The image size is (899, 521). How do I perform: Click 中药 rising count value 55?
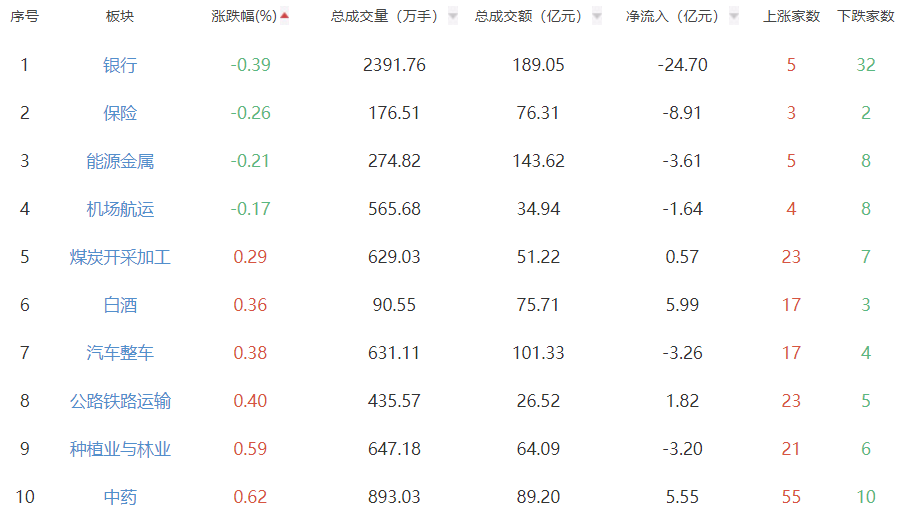(791, 497)
